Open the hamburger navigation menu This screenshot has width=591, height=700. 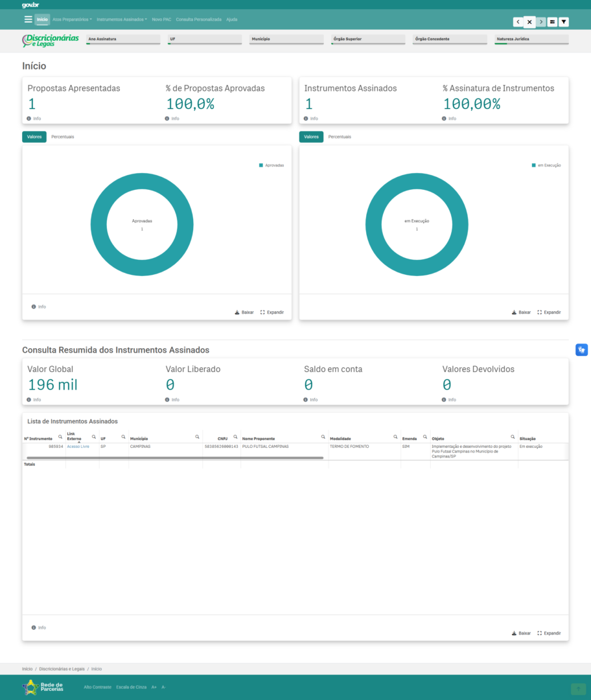tap(28, 19)
